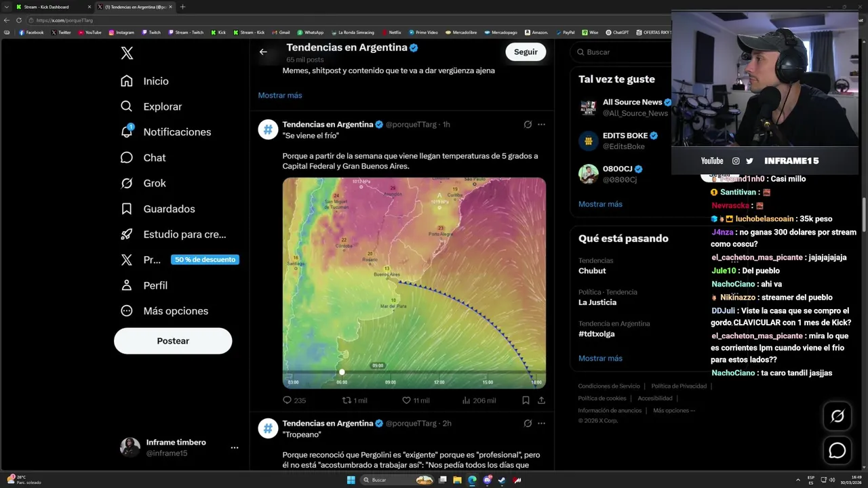
Task: Click the taskbar Buscar search box
Action: (x=397, y=480)
